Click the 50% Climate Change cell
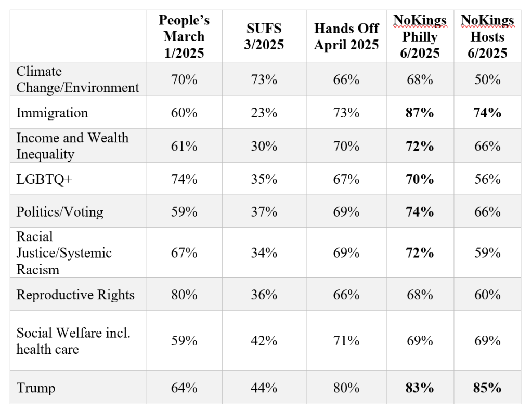Screen dimensions: 532x412 coord(487,79)
